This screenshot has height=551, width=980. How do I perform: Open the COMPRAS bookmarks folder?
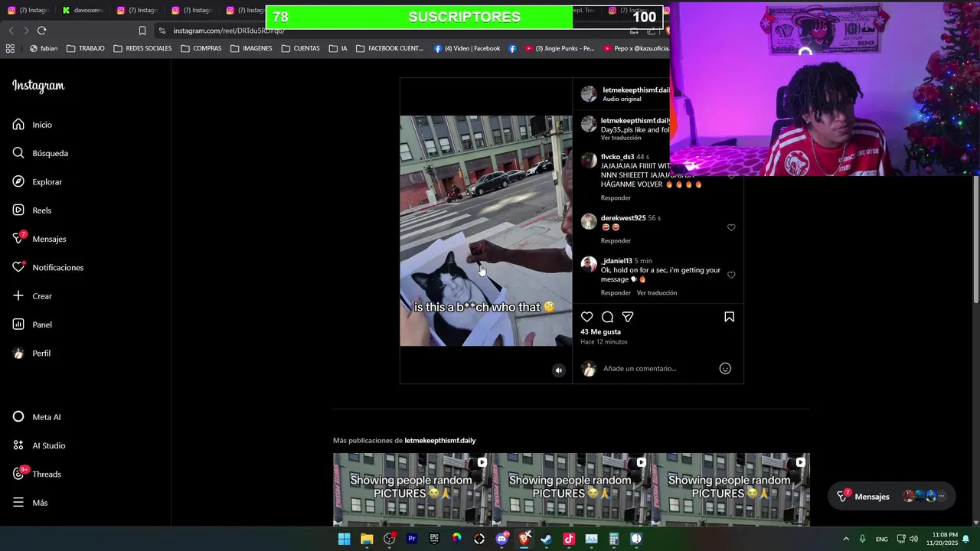[x=201, y=48]
